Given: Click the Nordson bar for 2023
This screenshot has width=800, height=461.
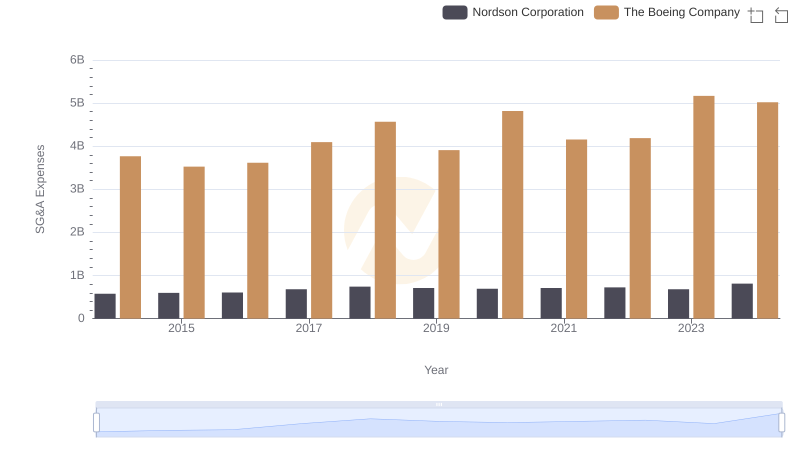Looking at the screenshot, I should click(678, 304).
